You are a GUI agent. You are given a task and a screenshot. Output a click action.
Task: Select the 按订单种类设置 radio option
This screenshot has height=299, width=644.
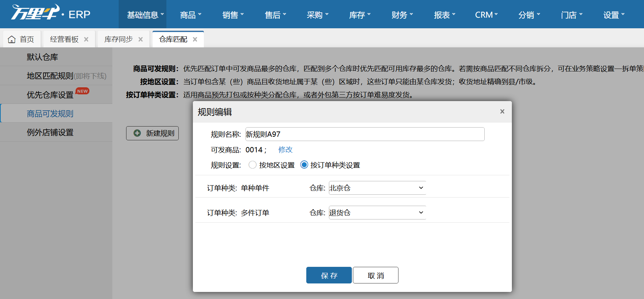(304, 165)
